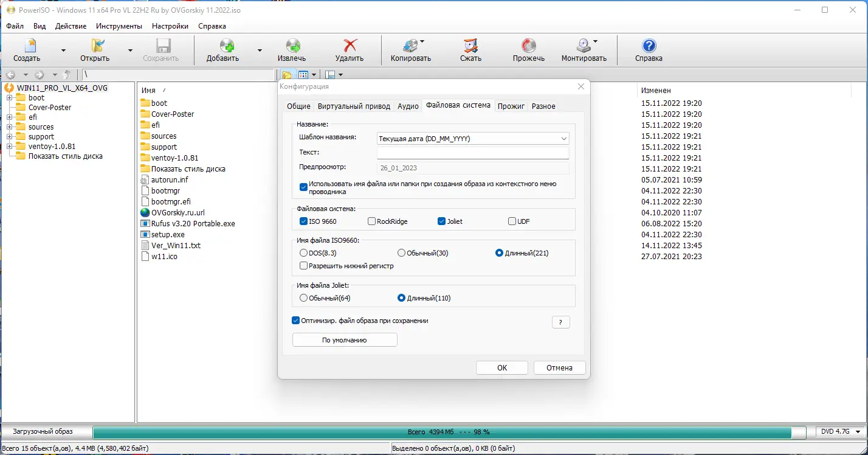
Task: Select the Rufus v3.20 Portable.exe icon
Action: [145, 224]
